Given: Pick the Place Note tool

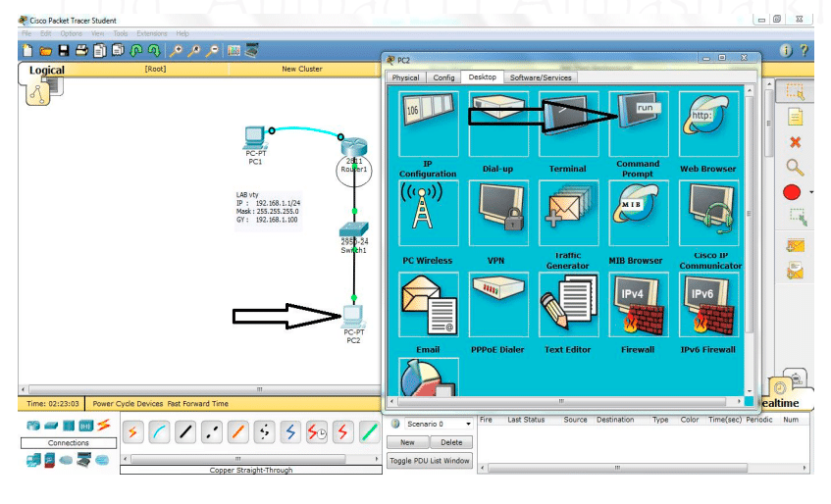Looking at the screenshot, I should [x=795, y=117].
